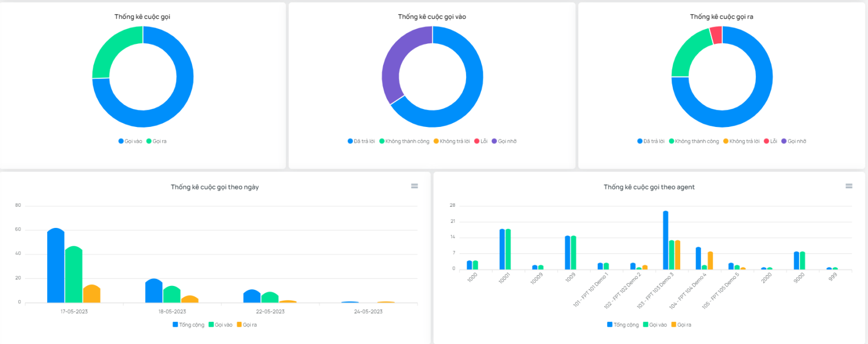Open the menu icon of the agent calls chart

tap(849, 186)
